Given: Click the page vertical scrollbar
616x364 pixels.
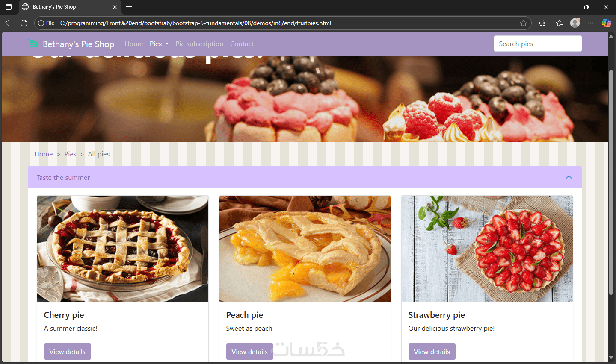Looking at the screenshot, I should point(611,182).
